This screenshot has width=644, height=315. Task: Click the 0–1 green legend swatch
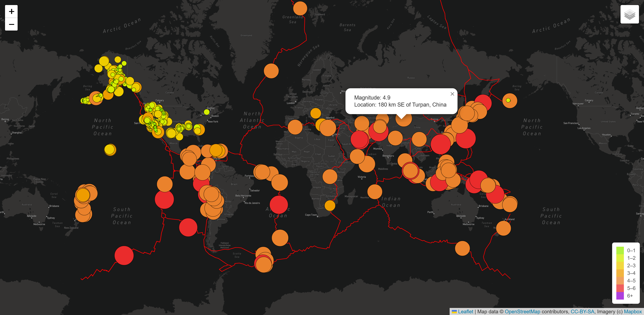pos(620,250)
